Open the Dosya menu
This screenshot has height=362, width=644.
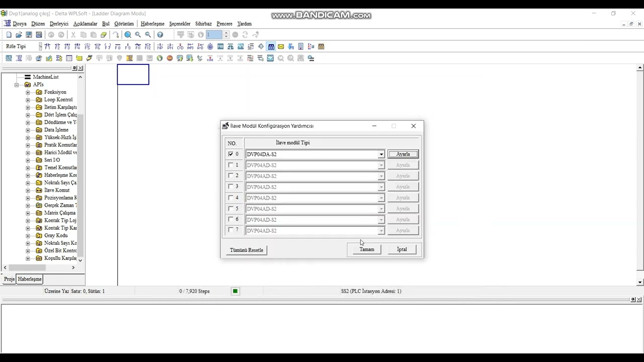tap(19, 24)
